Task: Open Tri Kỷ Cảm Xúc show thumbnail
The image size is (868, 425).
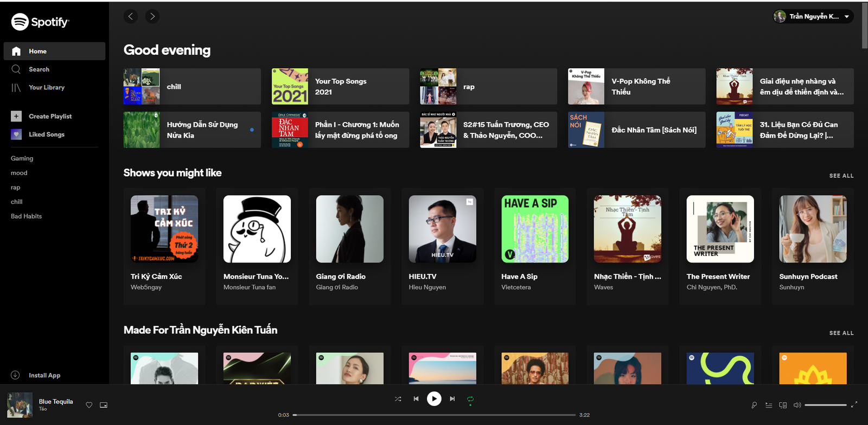Action: point(164,229)
